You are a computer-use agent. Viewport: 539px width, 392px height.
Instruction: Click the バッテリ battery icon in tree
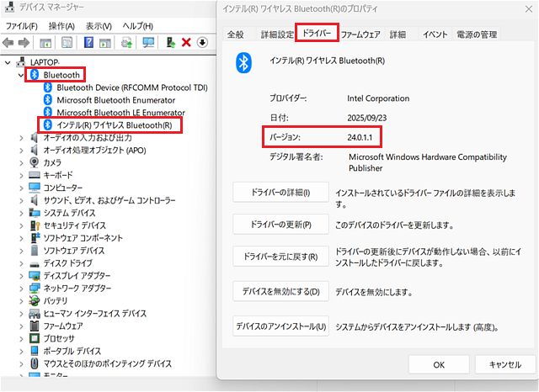(x=34, y=300)
